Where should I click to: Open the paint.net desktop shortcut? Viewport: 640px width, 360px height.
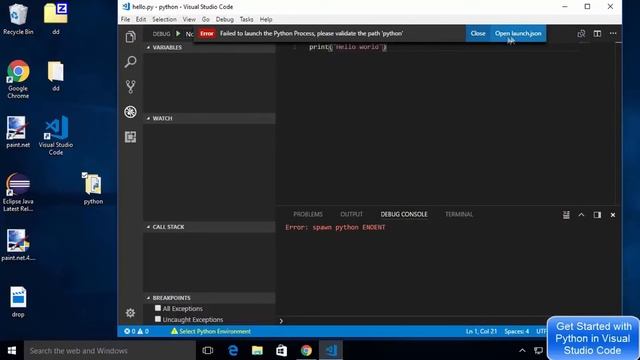(18, 132)
